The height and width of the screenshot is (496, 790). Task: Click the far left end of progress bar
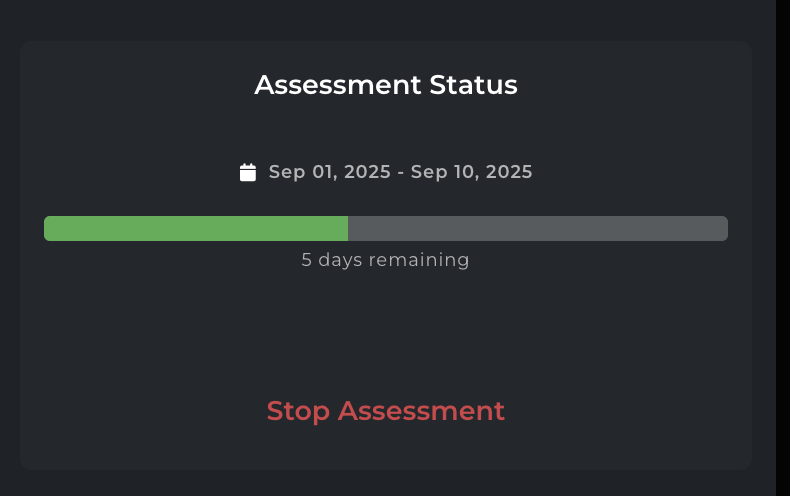(47, 228)
